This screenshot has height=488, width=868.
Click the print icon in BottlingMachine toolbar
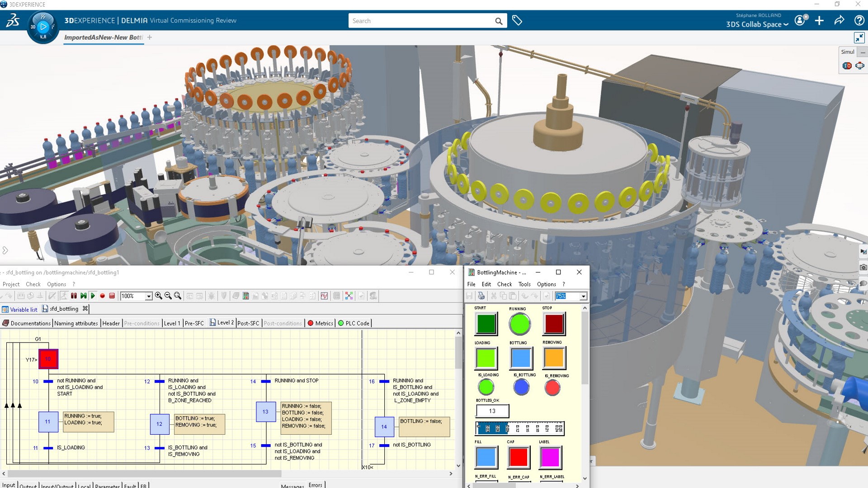pyautogui.click(x=481, y=296)
